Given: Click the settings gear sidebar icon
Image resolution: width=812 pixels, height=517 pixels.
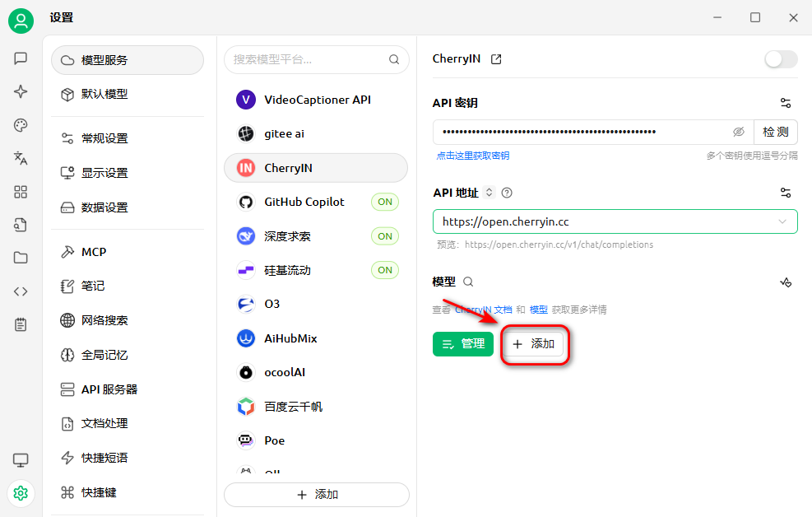Looking at the screenshot, I should click(x=21, y=493).
